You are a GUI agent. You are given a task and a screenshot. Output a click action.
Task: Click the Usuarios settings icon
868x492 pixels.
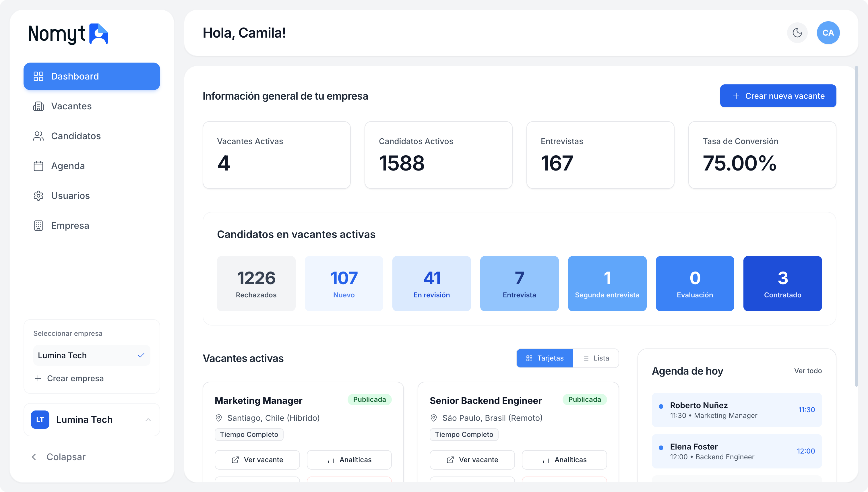pos(38,196)
